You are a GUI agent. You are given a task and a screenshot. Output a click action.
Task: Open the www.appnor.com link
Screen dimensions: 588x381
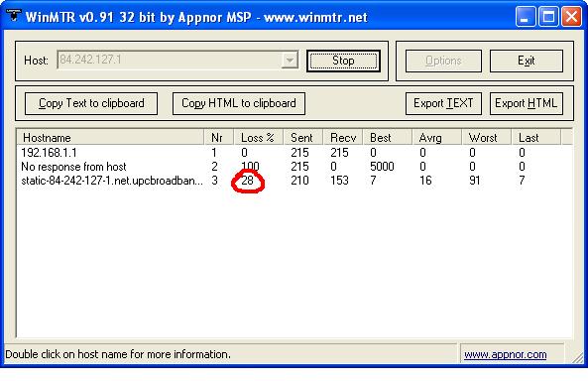click(x=505, y=354)
